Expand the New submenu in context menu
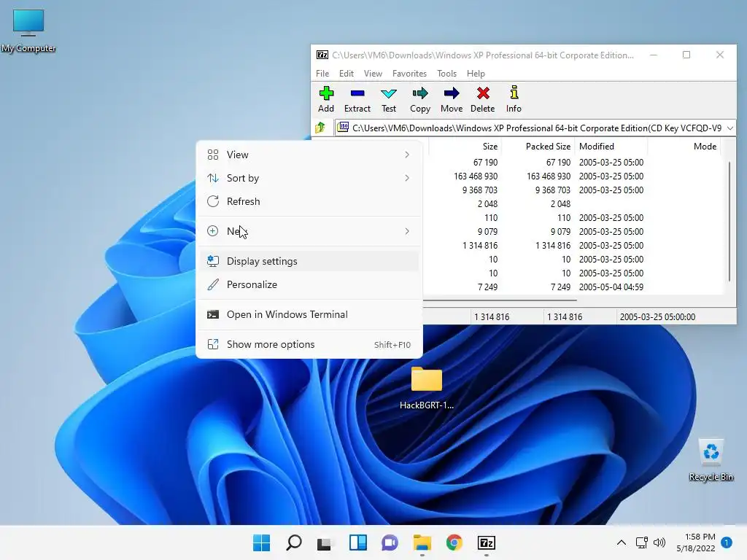Screen dimensions: 747x560 tap(309, 231)
